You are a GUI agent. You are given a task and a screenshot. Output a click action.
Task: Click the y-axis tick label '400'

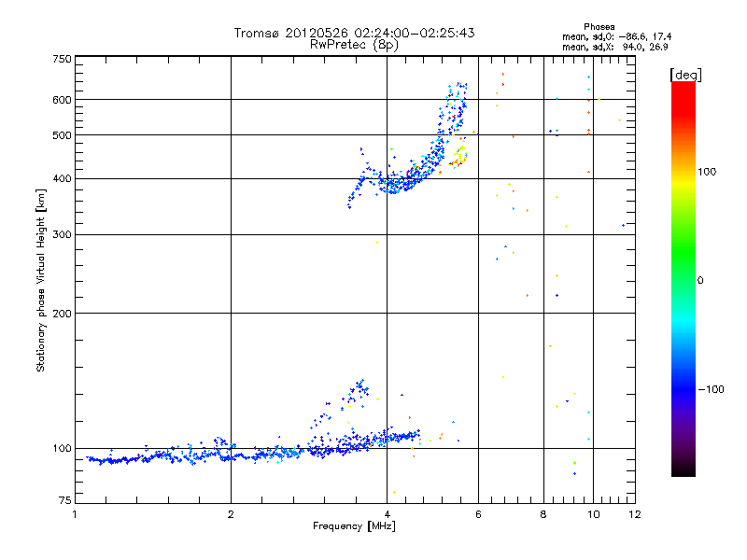click(62, 179)
